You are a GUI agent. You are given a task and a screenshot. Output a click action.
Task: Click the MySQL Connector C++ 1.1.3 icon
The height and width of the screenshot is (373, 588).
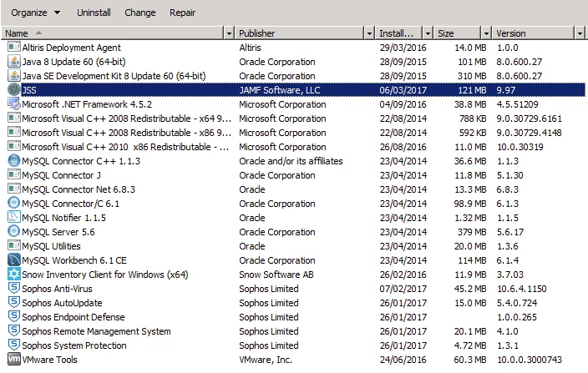tap(14, 161)
